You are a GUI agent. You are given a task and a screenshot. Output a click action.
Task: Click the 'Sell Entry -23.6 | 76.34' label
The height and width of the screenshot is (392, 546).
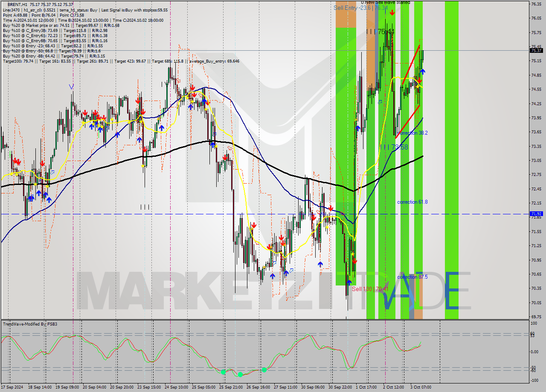click(x=360, y=8)
